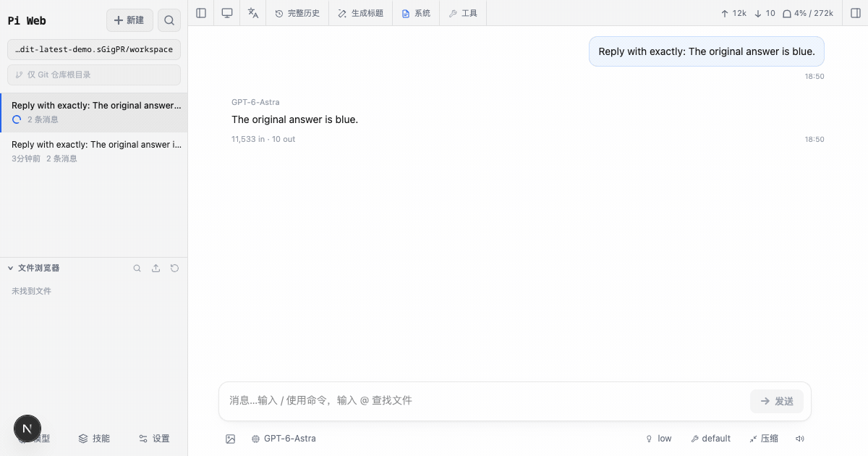Click the 12k upload tokens indicator

733,13
